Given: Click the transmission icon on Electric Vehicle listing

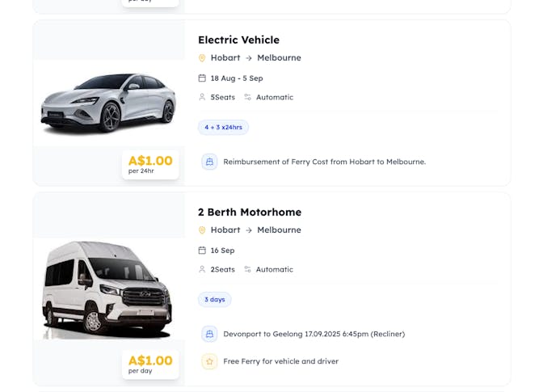Looking at the screenshot, I should (x=248, y=97).
